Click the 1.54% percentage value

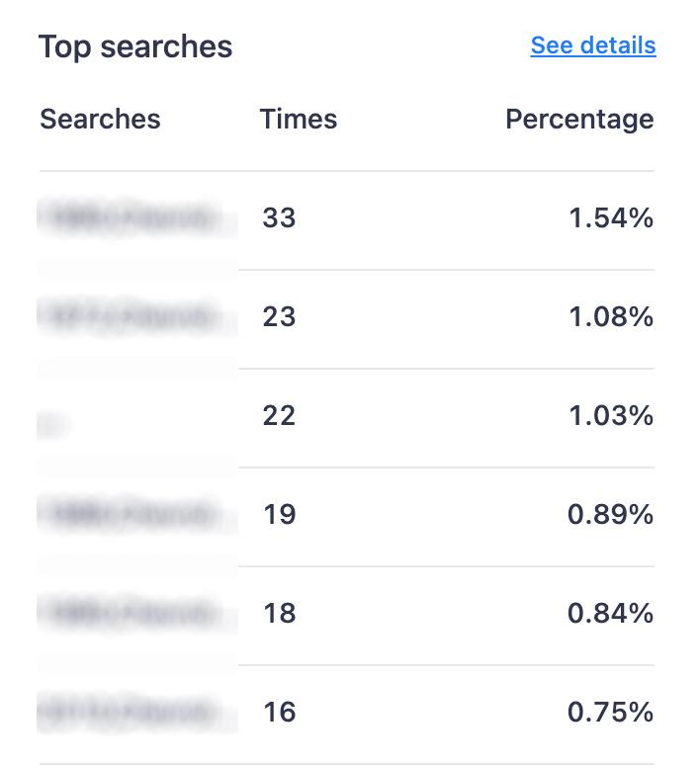pyautogui.click(x=611, y=217)
